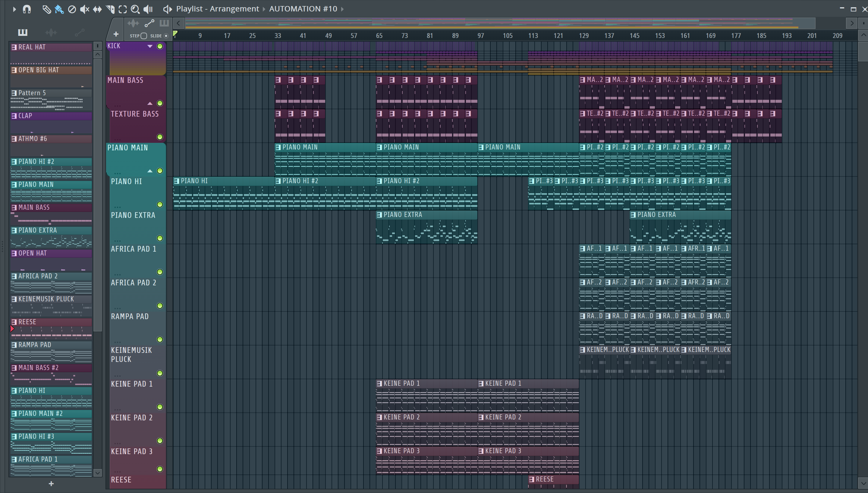Click the playlist vertical scroll up arrow

pos(863,35)
